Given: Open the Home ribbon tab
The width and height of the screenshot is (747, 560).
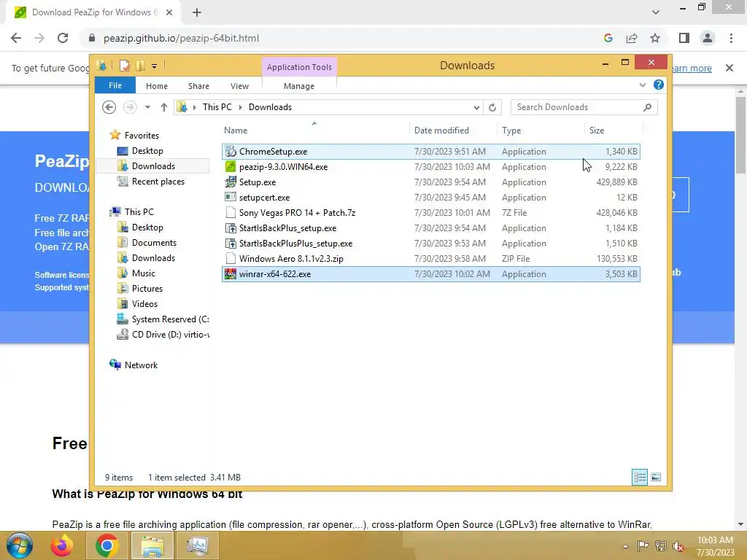Looking at the screenshot, I should tap(157, 86).
